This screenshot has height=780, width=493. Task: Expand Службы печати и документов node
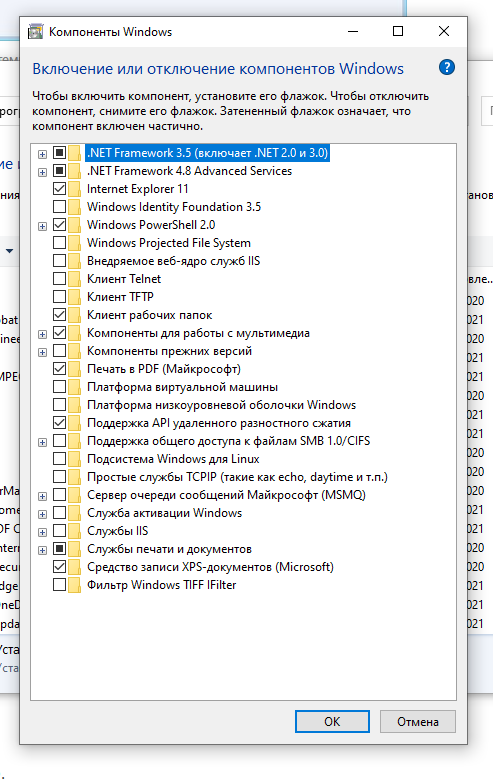pyautogui.click(x=42, y=551)
